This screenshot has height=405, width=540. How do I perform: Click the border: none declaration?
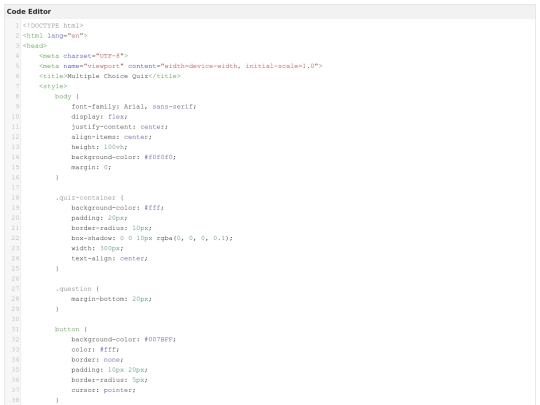[97, 360]
